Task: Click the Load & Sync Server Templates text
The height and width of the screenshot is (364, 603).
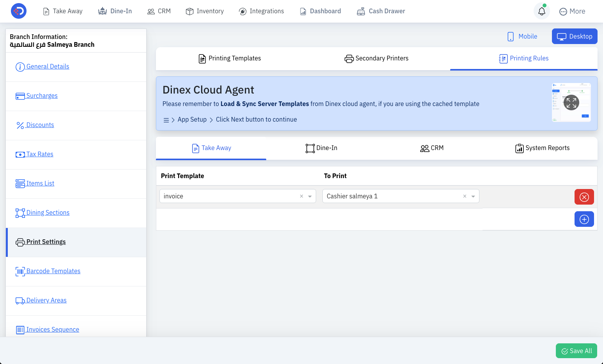Action: tap(265, 104)
